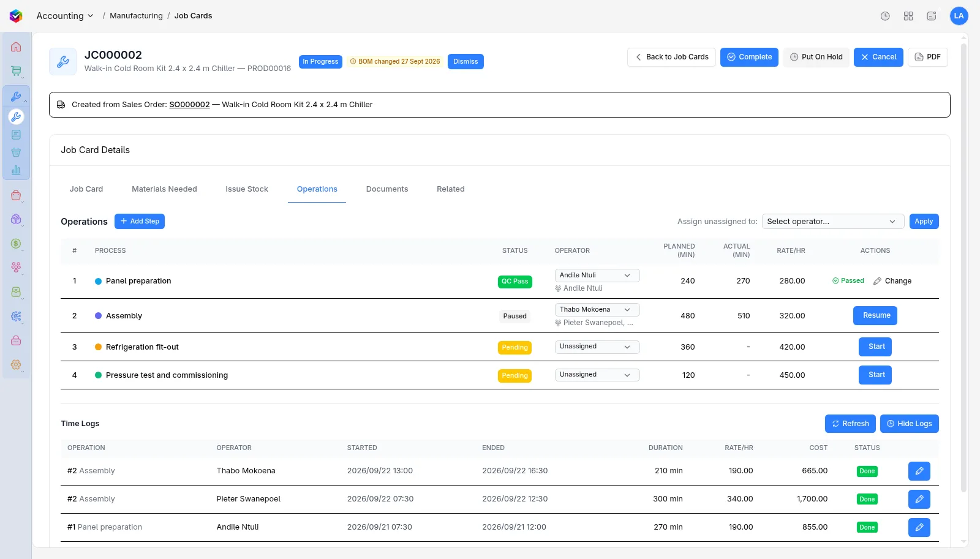Go back to Job Cards list

(x=671, y=57)
